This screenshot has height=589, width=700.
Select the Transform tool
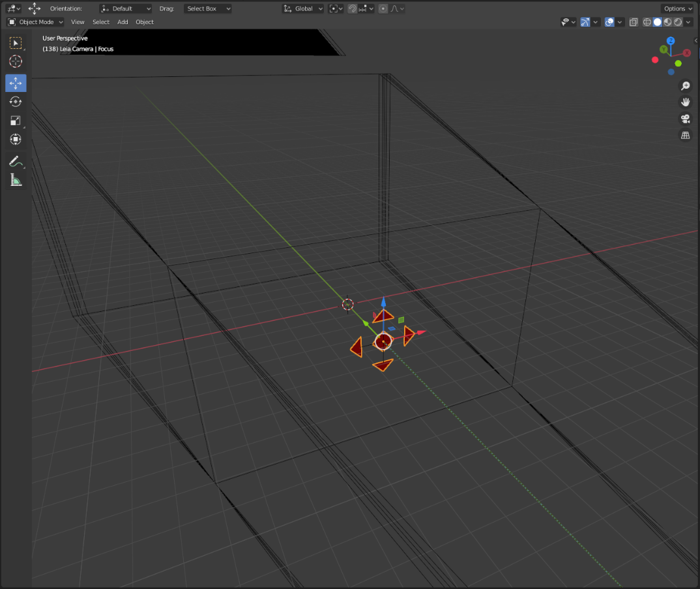pos(16,140)
